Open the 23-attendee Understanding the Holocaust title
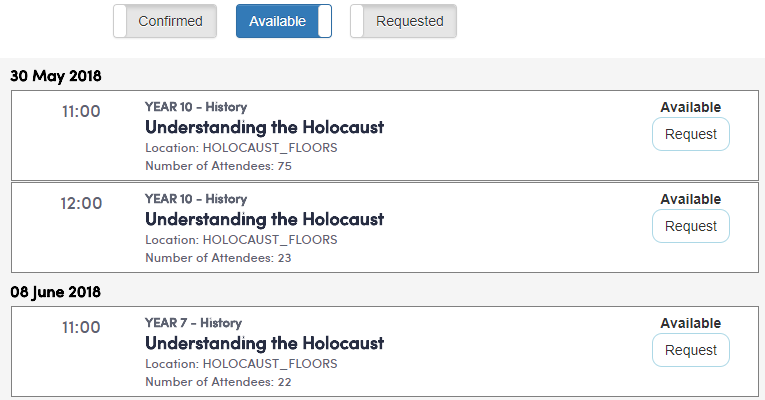This screenshot has width=765, height=400. (264, 219)
